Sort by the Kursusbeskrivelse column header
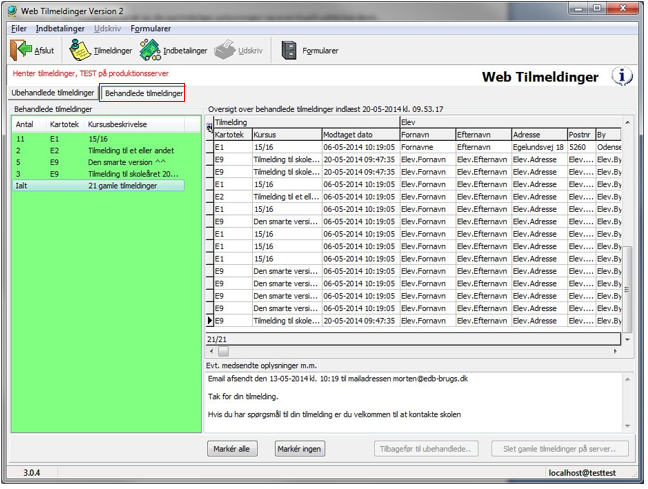 point(134,124)
